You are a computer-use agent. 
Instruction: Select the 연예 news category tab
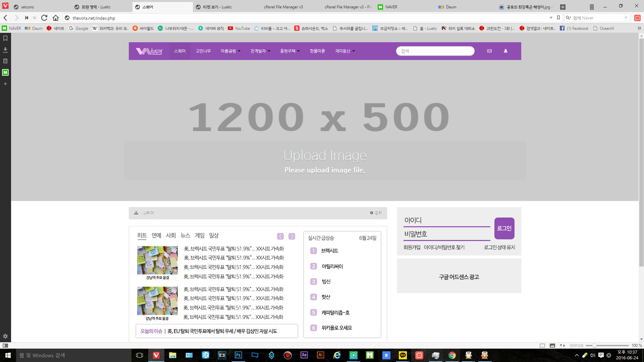[x=156, y=235]
